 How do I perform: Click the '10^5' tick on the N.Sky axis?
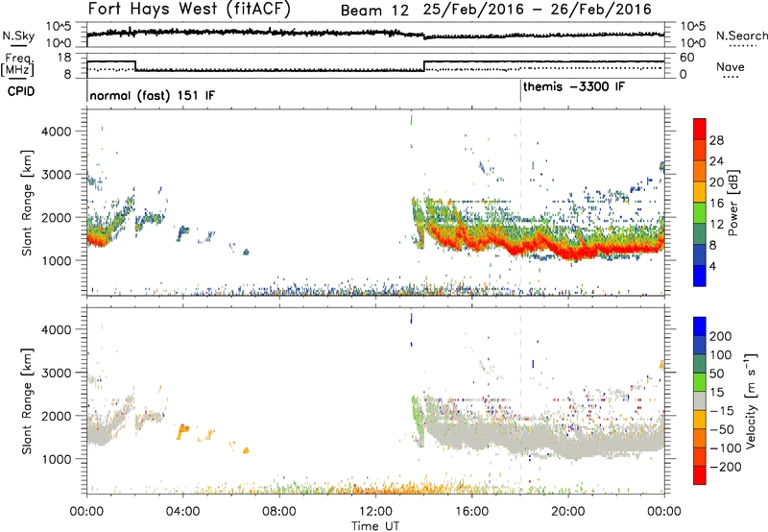click(59, 26)
